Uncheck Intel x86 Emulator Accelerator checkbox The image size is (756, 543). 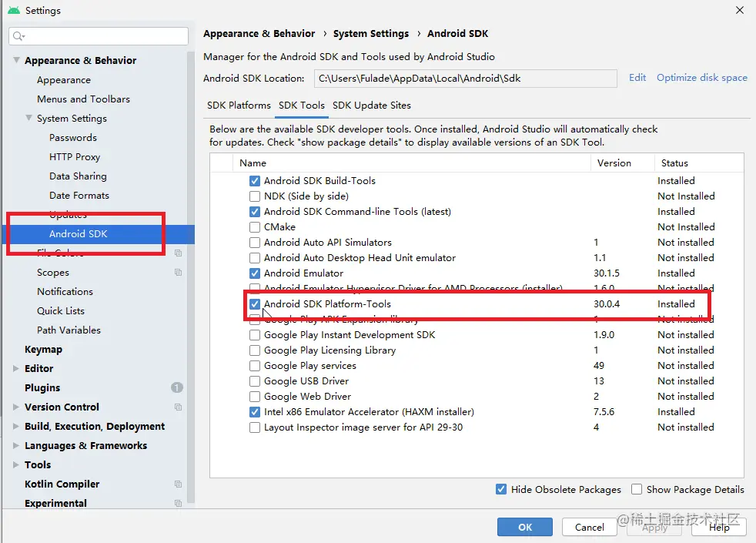tap(255, 412)
